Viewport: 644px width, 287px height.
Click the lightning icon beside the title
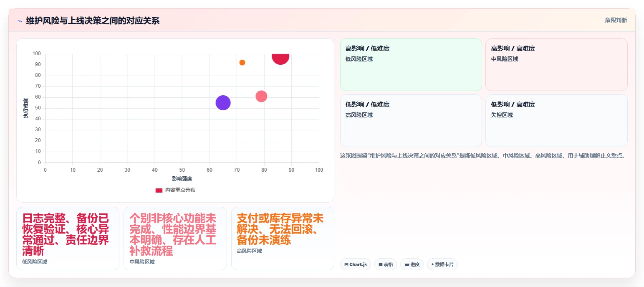[20, 21]
